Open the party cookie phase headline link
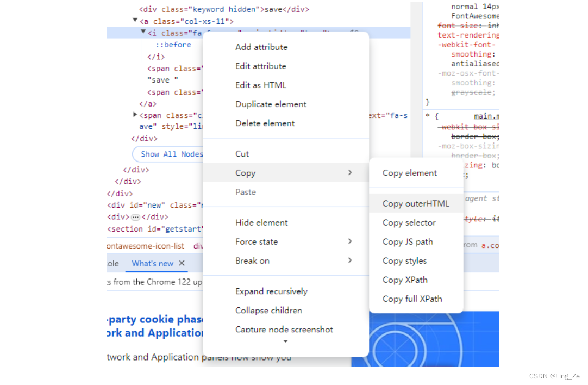The image size is (588, 385). (155, 326)
